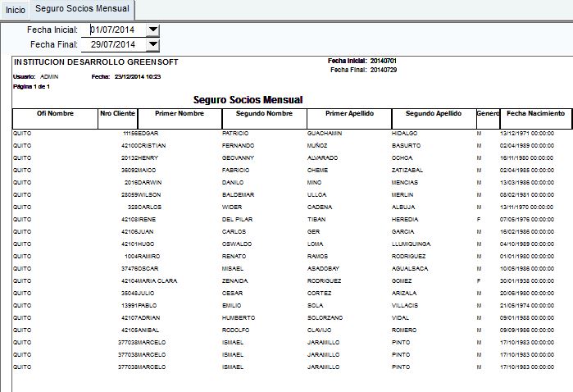
Task: Select the surname HEREDIA
Action: [x=405, y=220]
